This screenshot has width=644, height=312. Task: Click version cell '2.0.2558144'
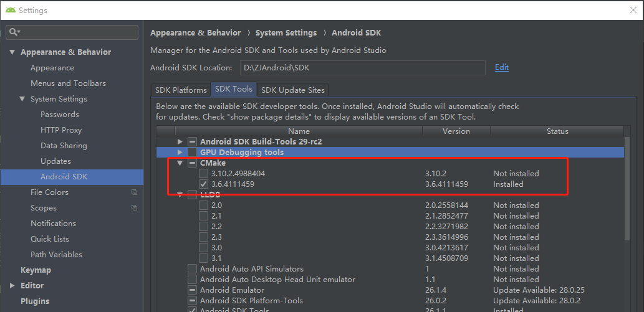[447, 206]
